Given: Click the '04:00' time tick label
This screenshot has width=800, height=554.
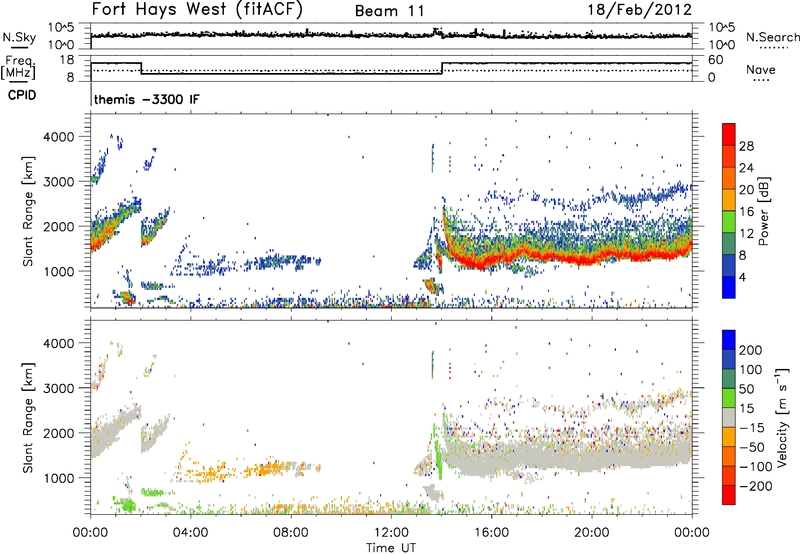Looking at the screenshot, I should click(190, 533).
